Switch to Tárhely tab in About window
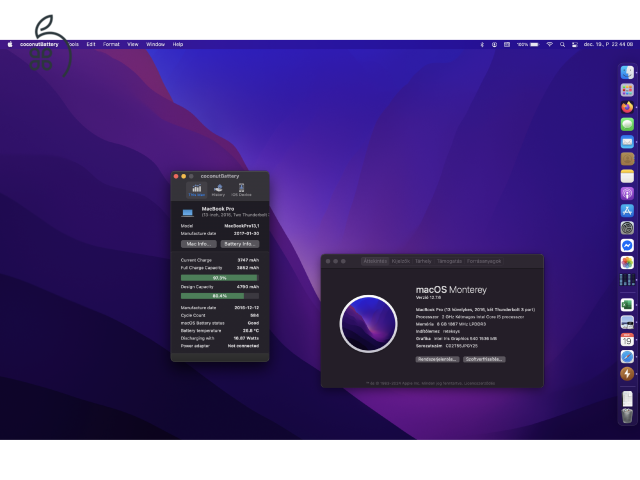This screenshot has width=640, height=480. [x=423, y=261]
